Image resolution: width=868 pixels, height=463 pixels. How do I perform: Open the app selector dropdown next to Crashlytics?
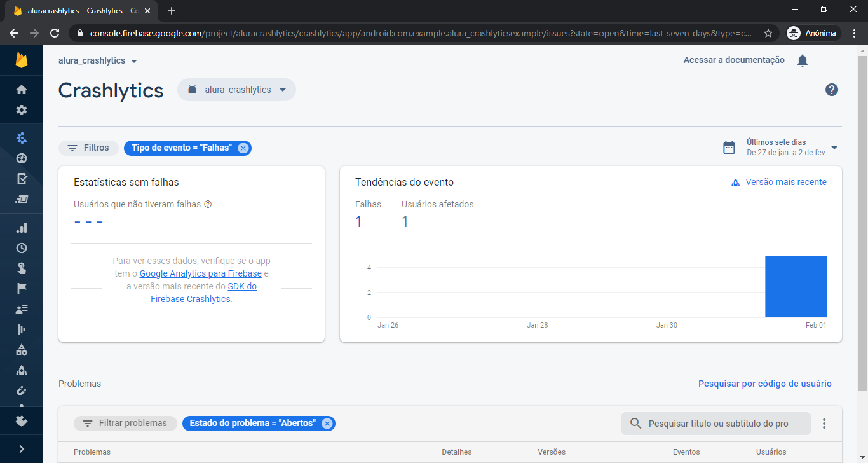[x=236, y=90]
